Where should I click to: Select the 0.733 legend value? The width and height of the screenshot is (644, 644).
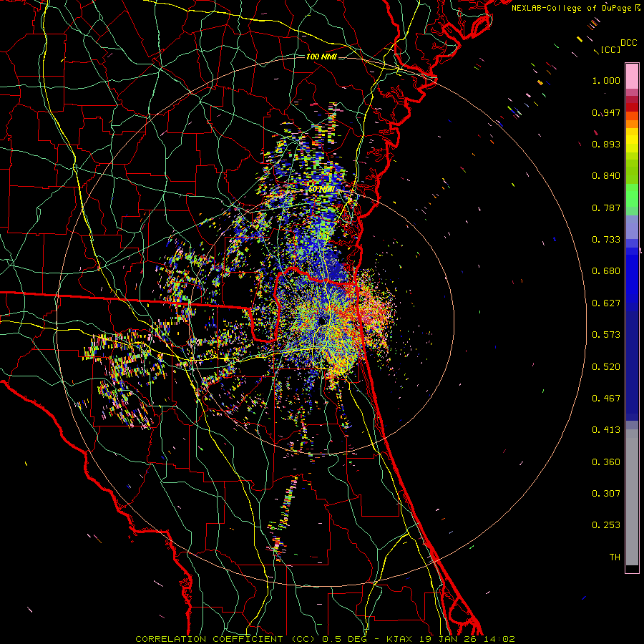(x=606, y=240)
